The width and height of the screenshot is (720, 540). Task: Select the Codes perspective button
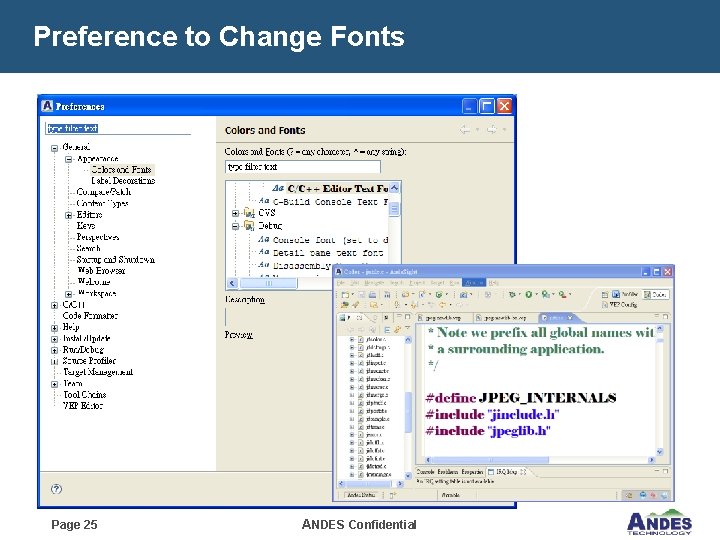pos(656,295)
